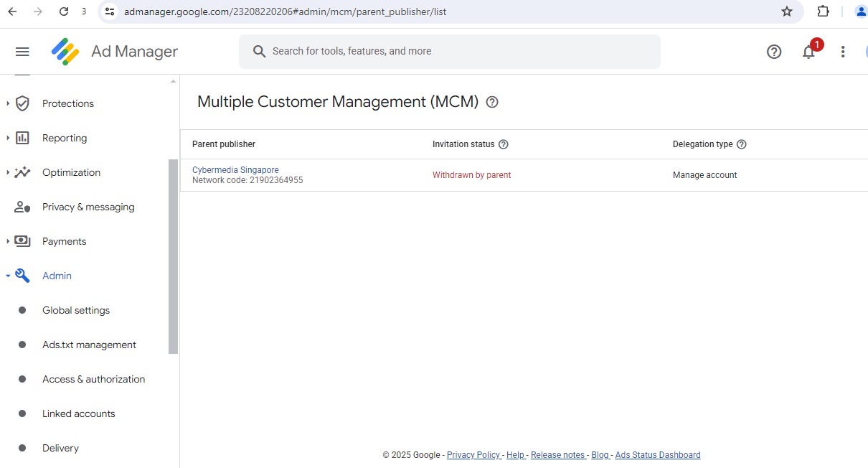This screenshot has width=868, height=468.
Task: Click the Delegation type column header text
Action: tap(703, 144)
